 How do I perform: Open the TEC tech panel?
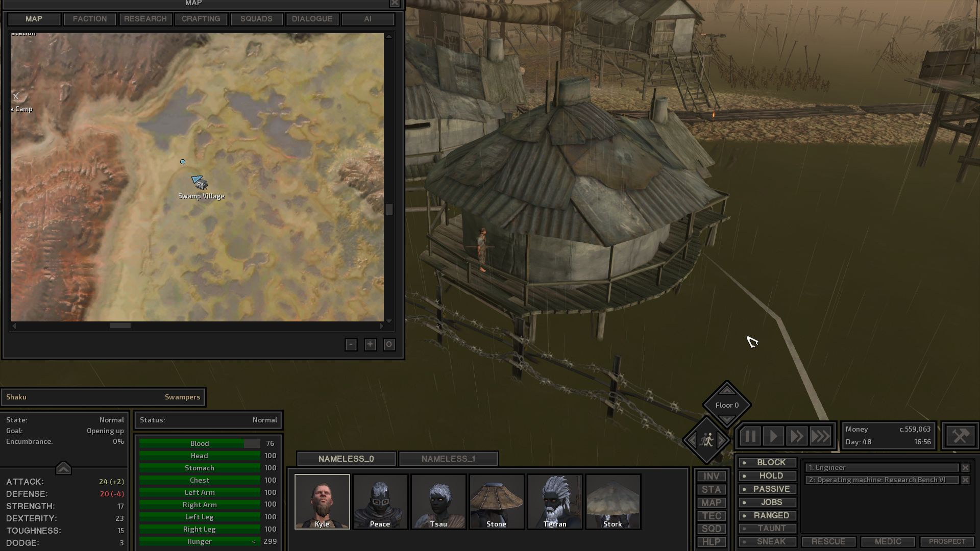(712, 516)
